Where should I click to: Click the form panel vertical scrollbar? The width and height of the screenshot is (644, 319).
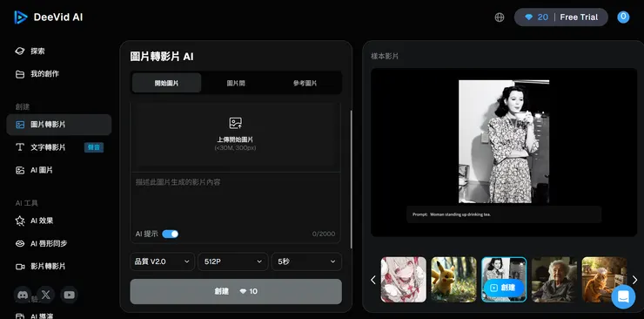click(351, 179)
